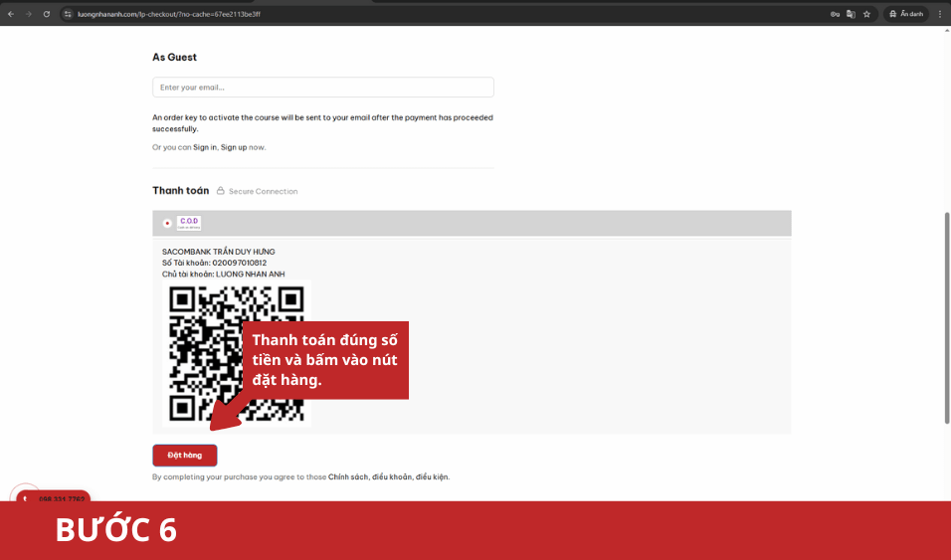
Task: Click the payment QR code image
Action: [237, 354]
